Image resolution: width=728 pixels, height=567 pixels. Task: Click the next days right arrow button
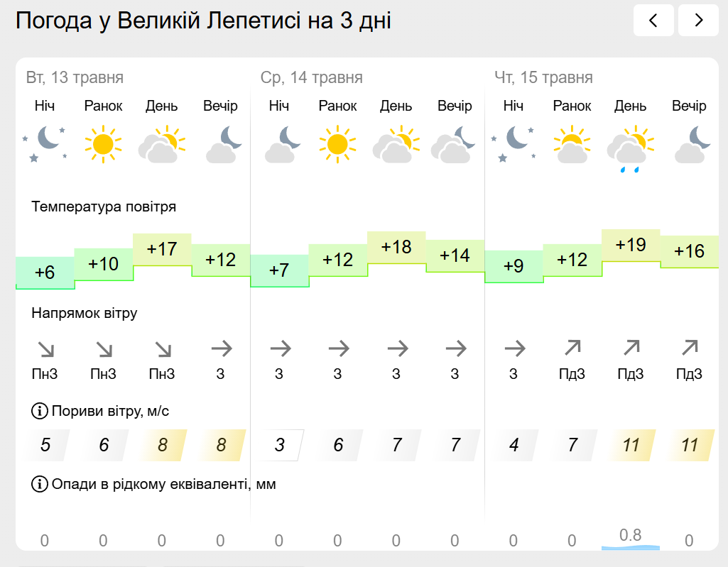[x=698, y=21]
